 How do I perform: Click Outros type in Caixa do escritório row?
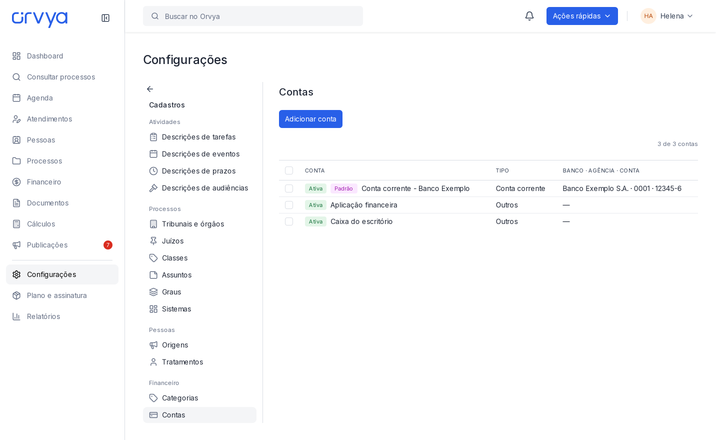(x=506, y=221)
